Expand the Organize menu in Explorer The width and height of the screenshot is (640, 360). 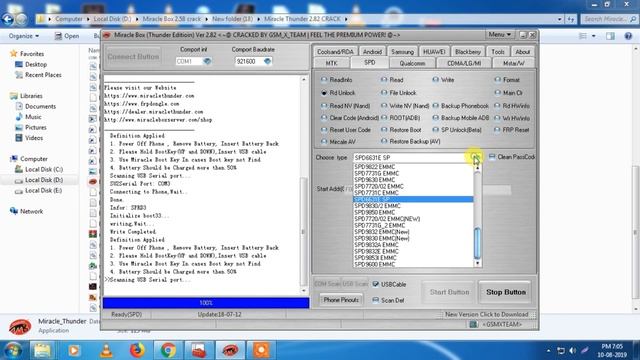point(24,36)
